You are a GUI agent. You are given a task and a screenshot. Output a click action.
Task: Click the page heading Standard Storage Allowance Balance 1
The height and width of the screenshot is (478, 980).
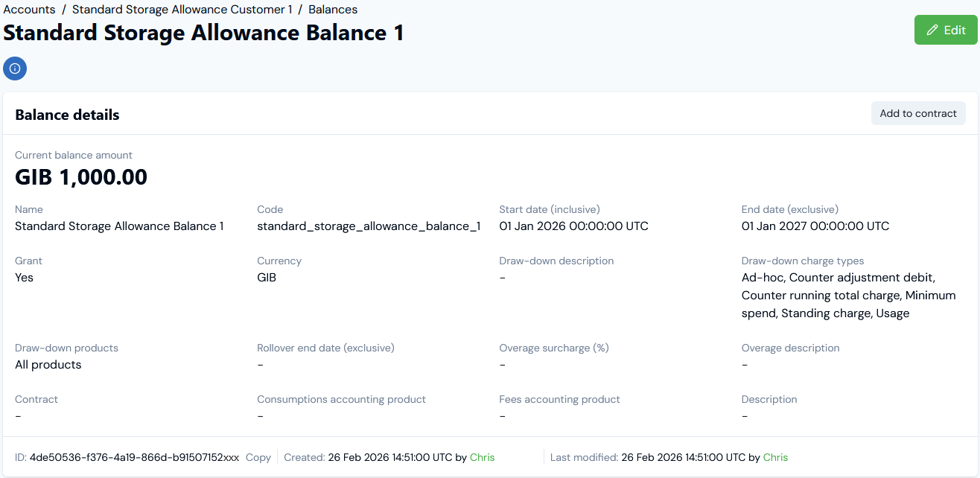[203, 33]
